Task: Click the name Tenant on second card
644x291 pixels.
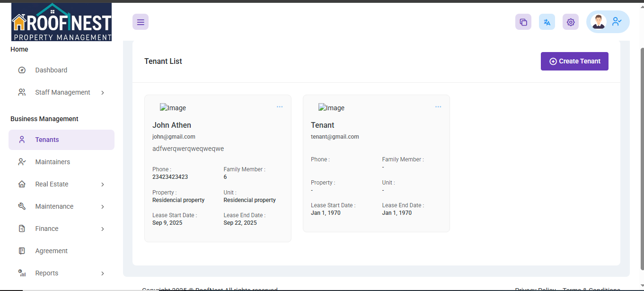Action: (322, 125)
